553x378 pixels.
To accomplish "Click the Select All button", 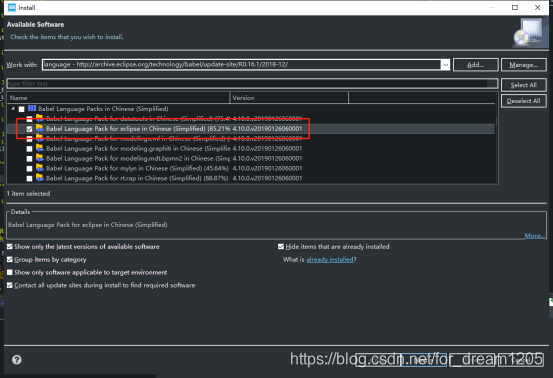I will (523, 85).
